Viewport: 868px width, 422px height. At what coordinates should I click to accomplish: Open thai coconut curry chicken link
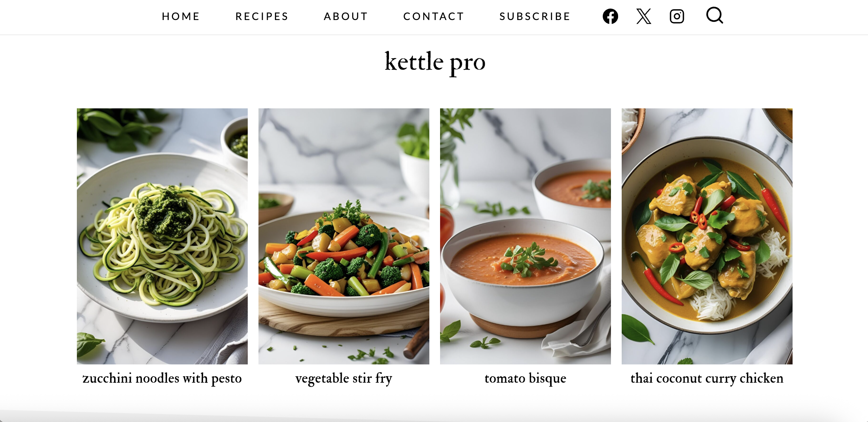707,378
